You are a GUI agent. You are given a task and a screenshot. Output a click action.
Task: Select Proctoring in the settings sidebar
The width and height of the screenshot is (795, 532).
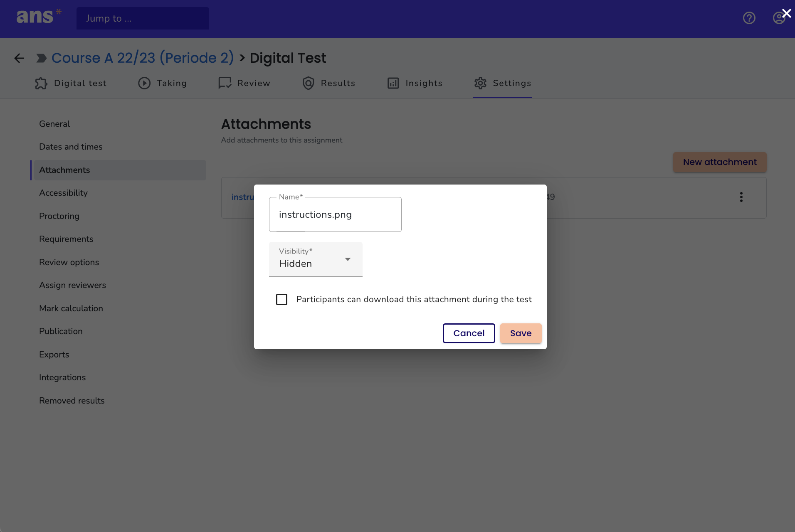coord(59,216)
